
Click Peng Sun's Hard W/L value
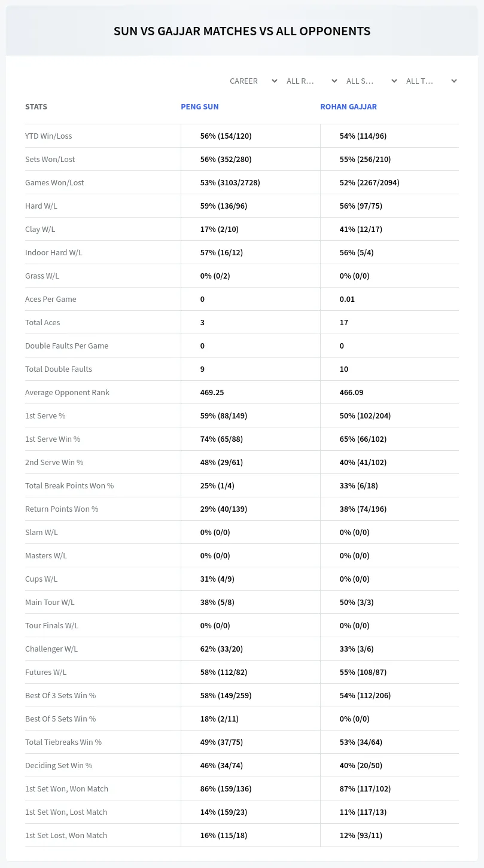tap(224, 206)
